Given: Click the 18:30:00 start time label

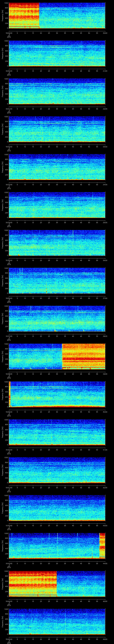Looking at the screenshot, I should (x=9, y=71).
